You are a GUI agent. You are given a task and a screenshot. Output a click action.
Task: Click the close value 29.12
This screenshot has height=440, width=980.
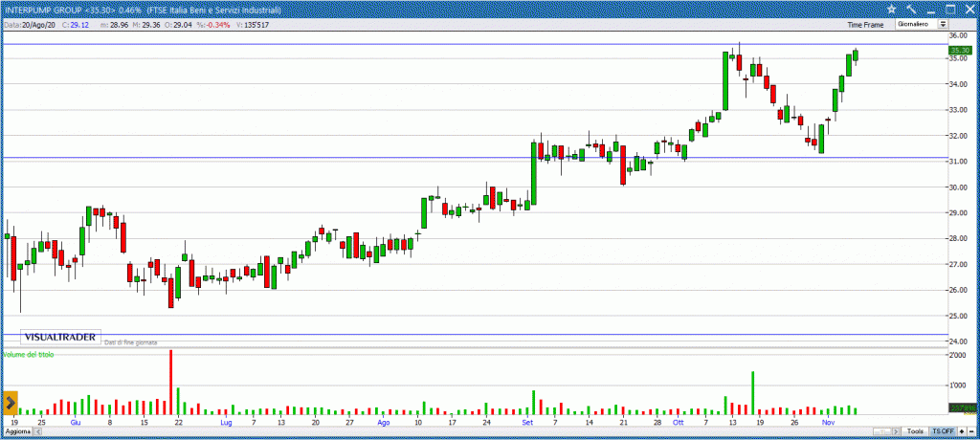coord(79,25)
